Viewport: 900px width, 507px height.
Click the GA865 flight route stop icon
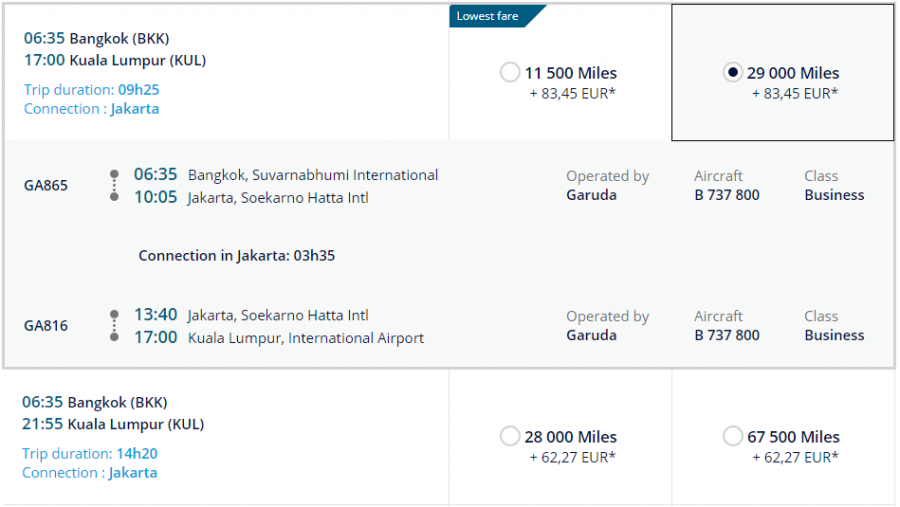(114, 186)
